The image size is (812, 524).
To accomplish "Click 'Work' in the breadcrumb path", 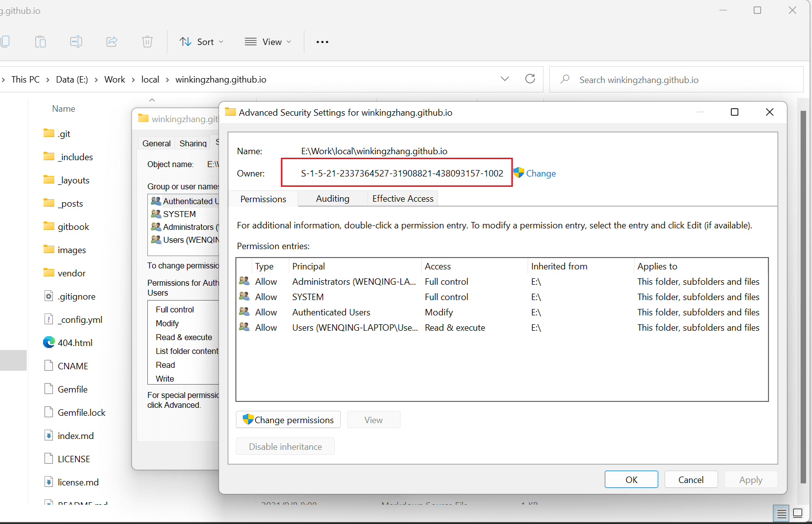I will [115, 80].
